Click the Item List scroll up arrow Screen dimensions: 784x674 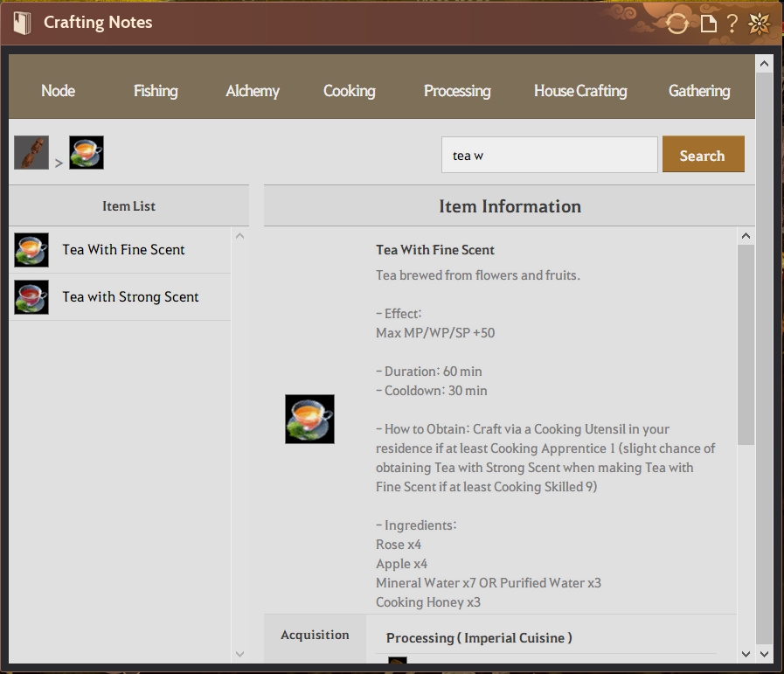(x=240, y=236)
